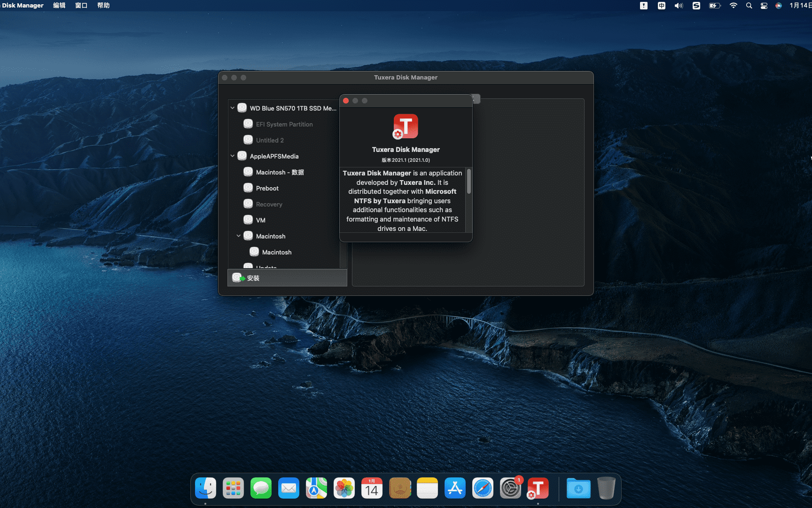Open Safari from the Dock
Screen dimensions: 812x508
[483, 488]
